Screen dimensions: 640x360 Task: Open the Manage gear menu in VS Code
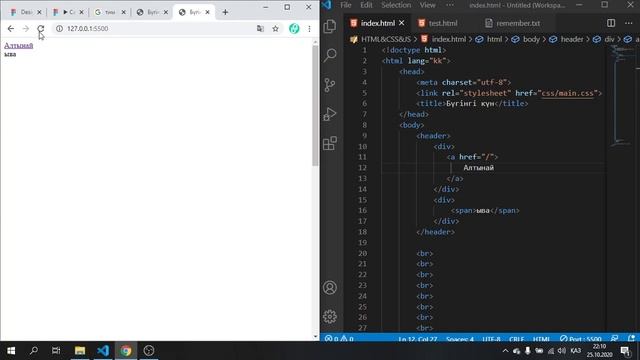(x=330, y=316)
